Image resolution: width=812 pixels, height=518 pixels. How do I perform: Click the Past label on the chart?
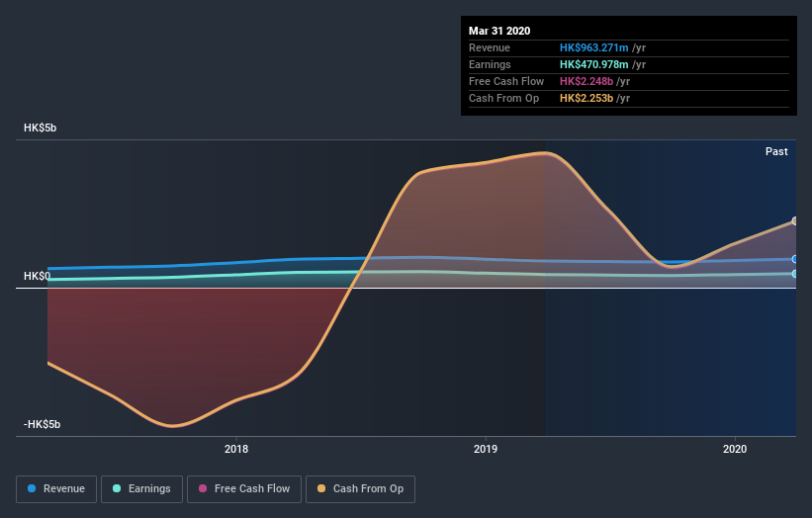(x=776, y=151)
